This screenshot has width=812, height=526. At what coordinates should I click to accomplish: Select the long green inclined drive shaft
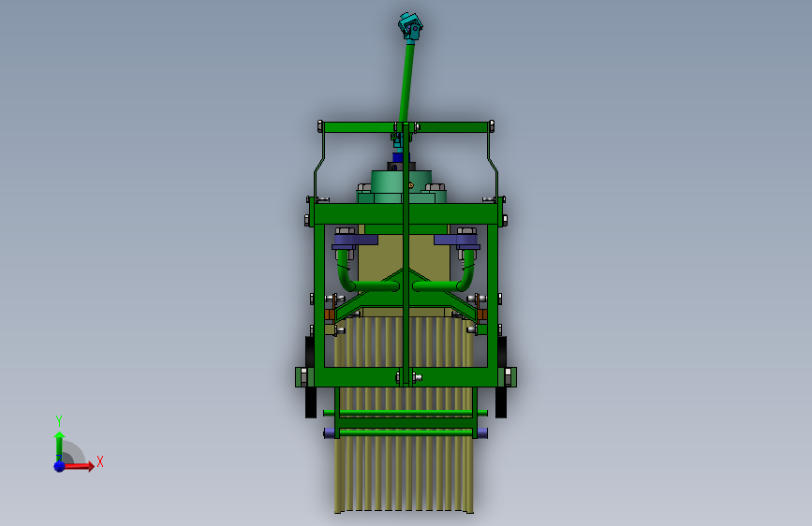point(407,83)
